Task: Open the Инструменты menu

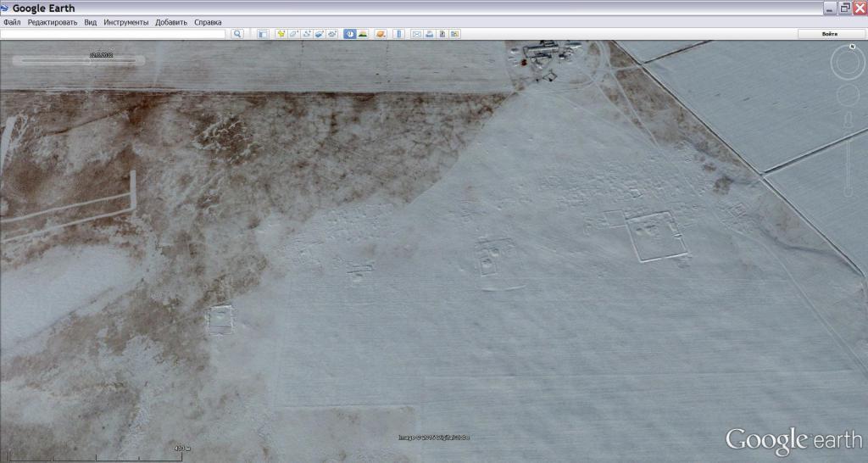Action: click(x=126, y=22)
